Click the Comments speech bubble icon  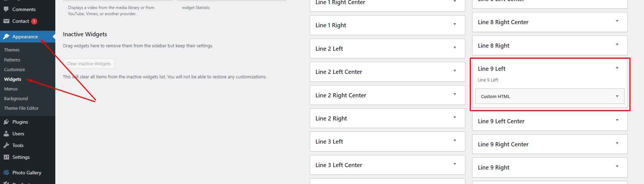pos(6,9)
